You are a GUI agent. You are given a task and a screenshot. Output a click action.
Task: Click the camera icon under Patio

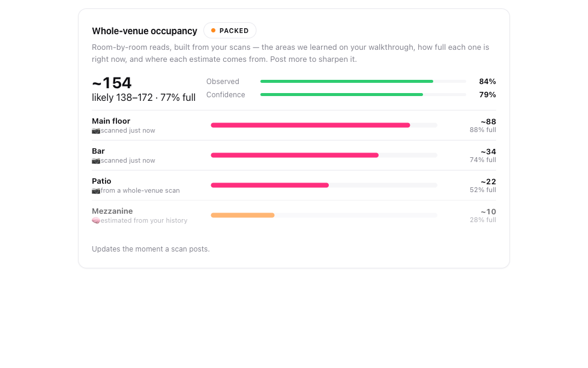point(96,190)
